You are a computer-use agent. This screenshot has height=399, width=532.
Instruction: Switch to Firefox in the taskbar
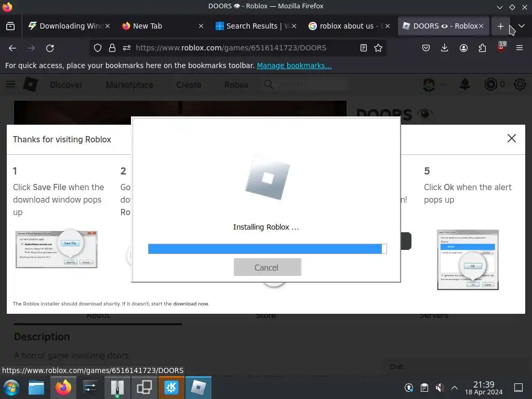(63, 388)
